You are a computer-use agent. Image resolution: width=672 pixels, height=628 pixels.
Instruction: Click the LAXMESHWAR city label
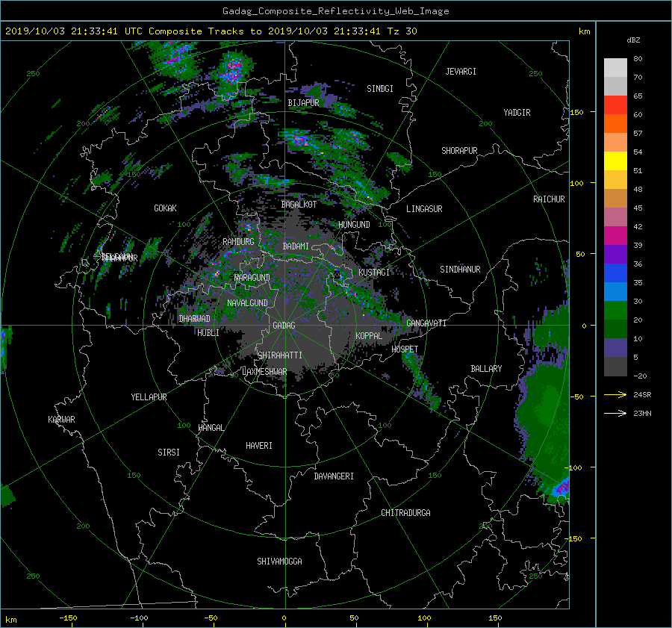coord(264,372)
